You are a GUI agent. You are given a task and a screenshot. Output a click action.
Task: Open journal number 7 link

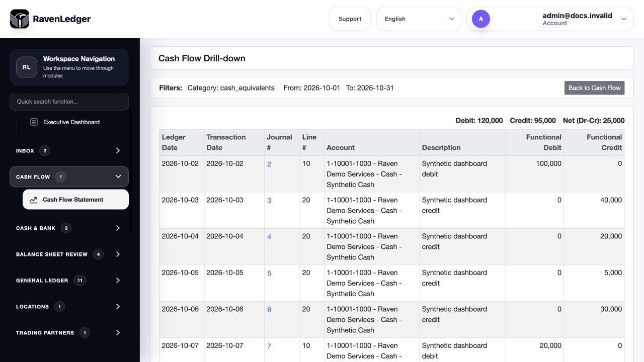pyautogui.click(x=269, y=346)
